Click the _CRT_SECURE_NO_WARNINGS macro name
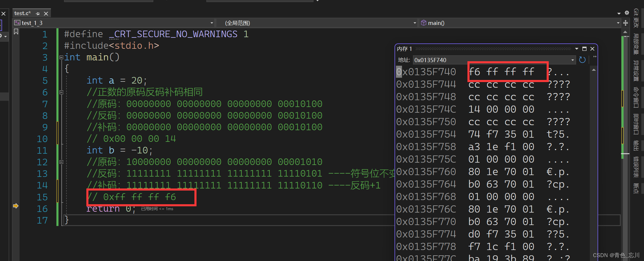This screenshot has width=644, height=261. tap(173, 34)
